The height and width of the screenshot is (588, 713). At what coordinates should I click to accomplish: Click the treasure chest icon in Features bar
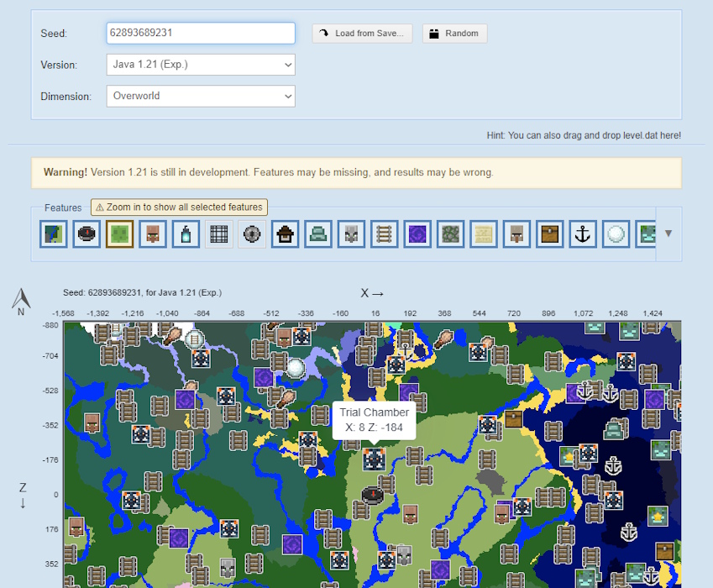click(x=549, y=234)
